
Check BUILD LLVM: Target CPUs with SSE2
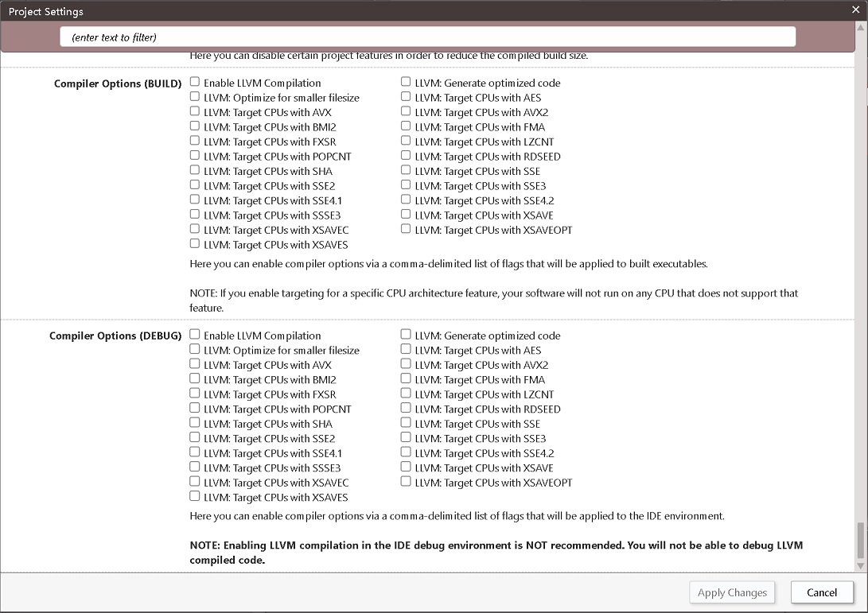click(x=195, y=184)
